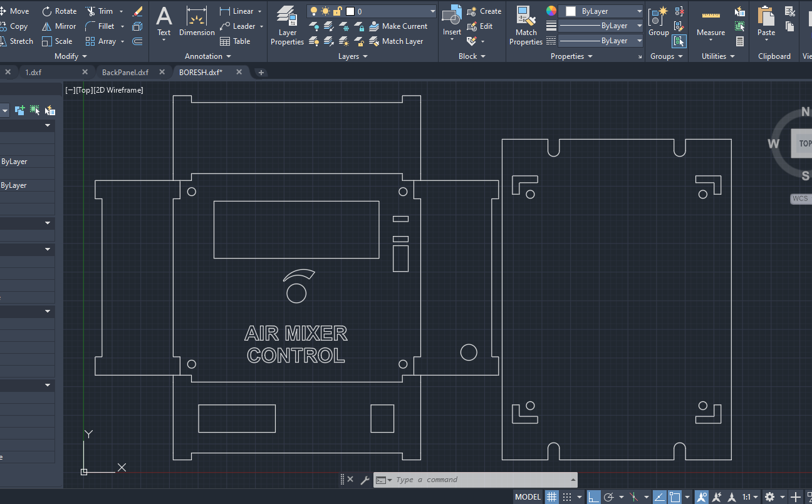812x504 pixels.
Task: Insert a Table
Action: (x=235, y=41)
